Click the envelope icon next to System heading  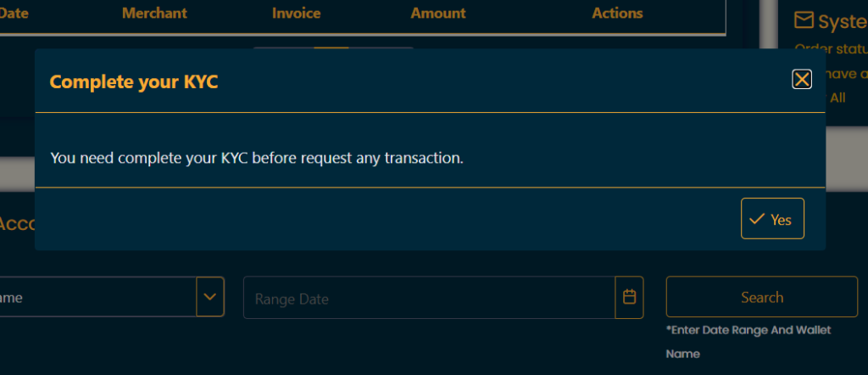[804, 20]
